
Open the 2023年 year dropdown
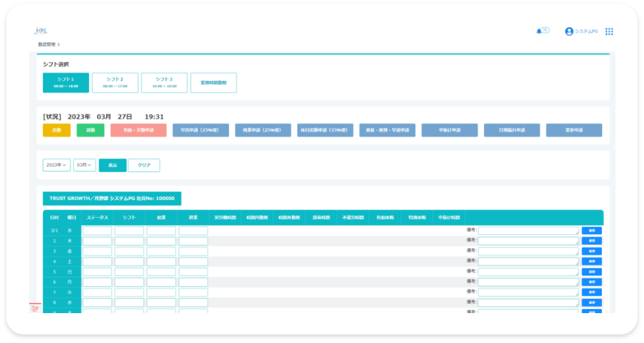point(56,165)
